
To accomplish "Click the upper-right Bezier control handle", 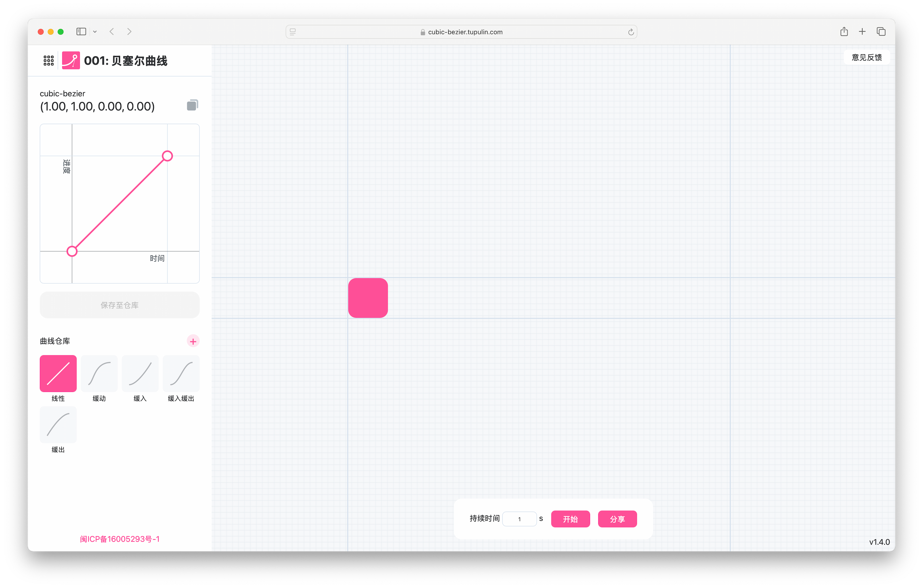I will pyautogui.click(x=167, y=156).
